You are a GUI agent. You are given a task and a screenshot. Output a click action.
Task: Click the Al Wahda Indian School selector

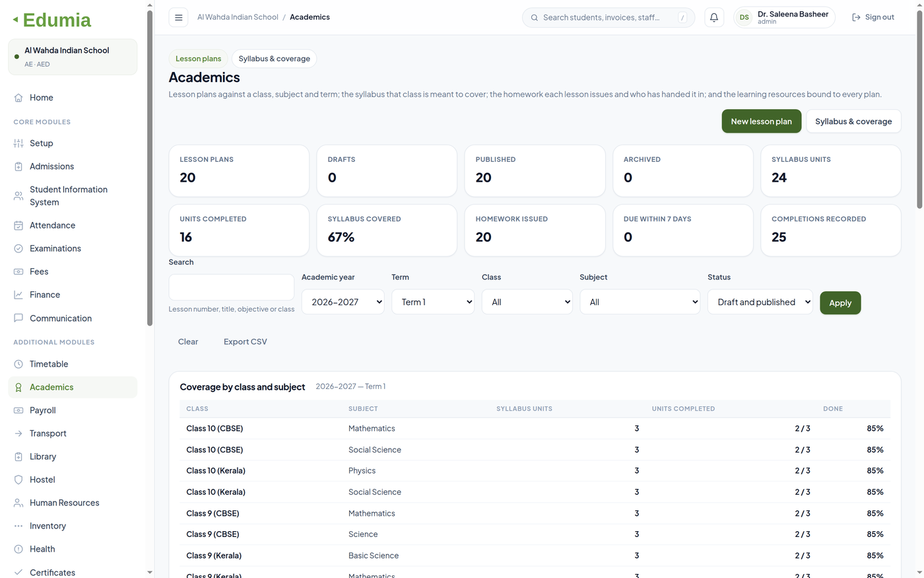73,57
